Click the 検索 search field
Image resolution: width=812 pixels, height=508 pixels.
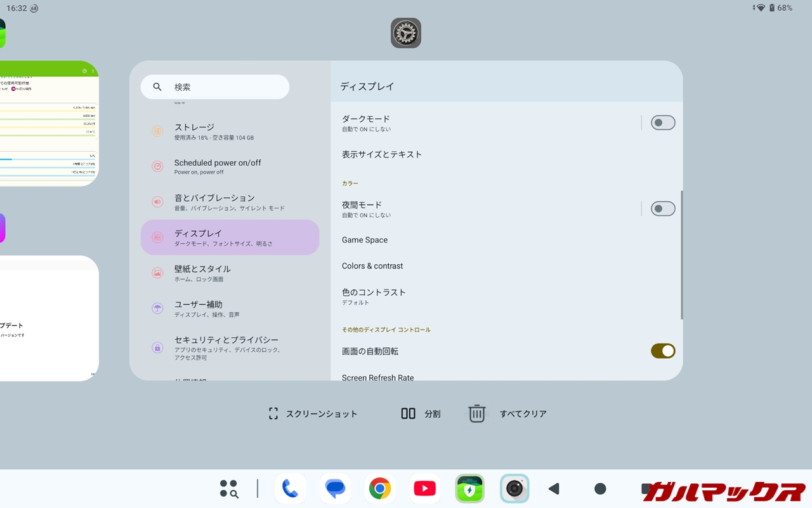pos(215,87)
